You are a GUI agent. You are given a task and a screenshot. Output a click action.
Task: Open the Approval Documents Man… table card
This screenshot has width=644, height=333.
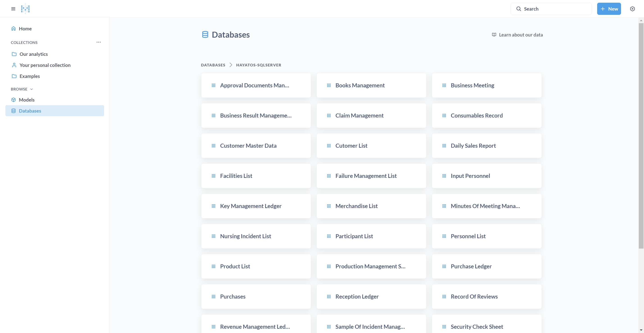click(x=256, y=85)
